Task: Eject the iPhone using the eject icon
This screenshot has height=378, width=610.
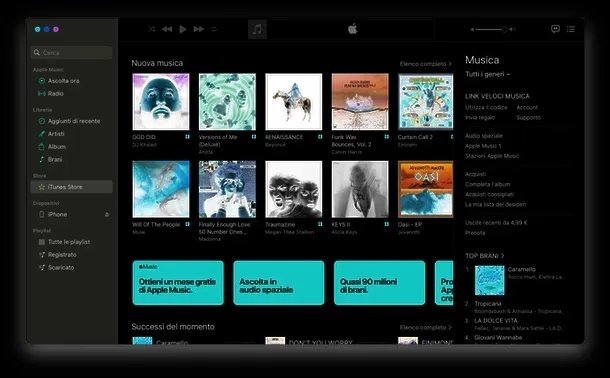Action: pos(107,215)
